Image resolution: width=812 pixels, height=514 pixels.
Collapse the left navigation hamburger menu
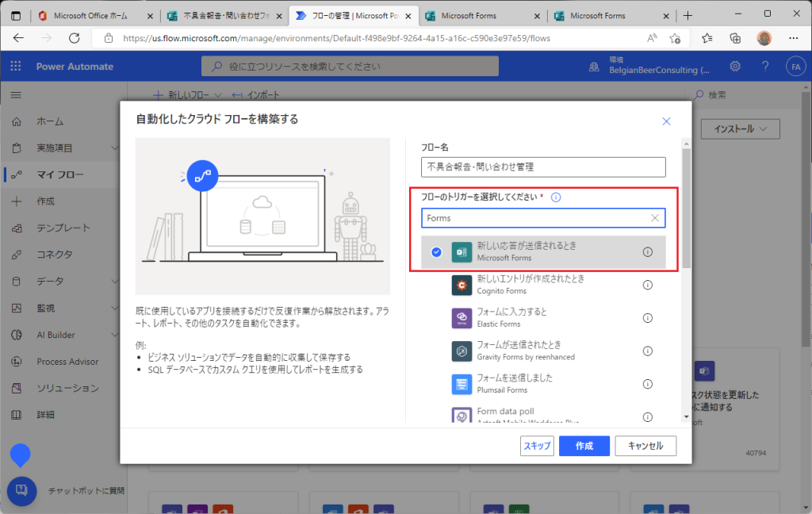[16, 95]
